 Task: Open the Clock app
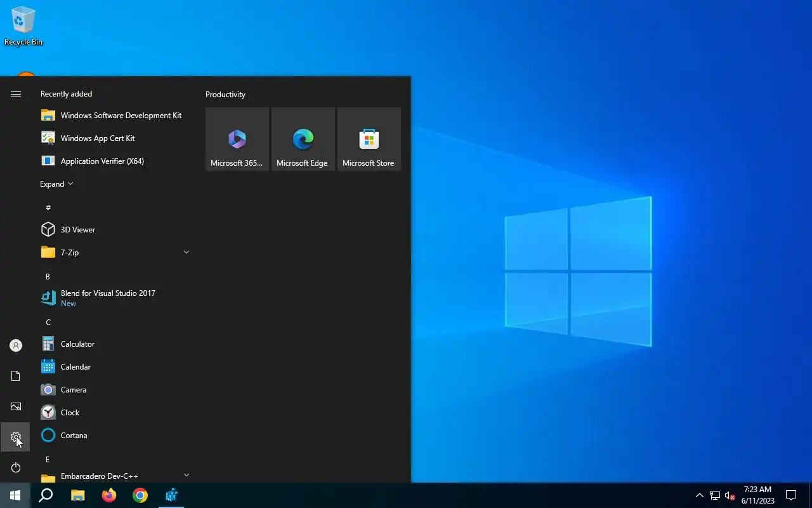(x=115, y=413)
